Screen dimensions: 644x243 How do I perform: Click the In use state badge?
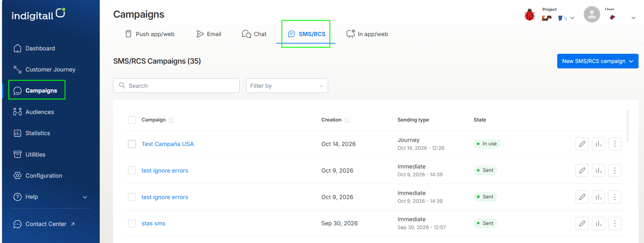(x=487, y=144)
